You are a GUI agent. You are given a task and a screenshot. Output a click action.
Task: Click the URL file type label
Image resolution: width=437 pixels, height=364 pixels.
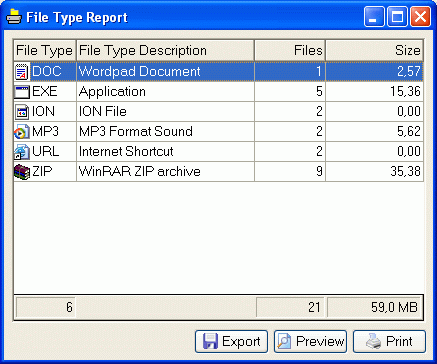click(45, 151)
